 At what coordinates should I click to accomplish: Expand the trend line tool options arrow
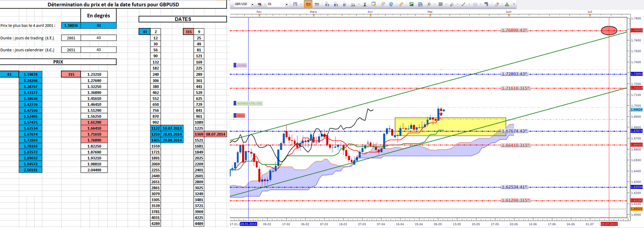pyautogui.click(x=469, y=4)
